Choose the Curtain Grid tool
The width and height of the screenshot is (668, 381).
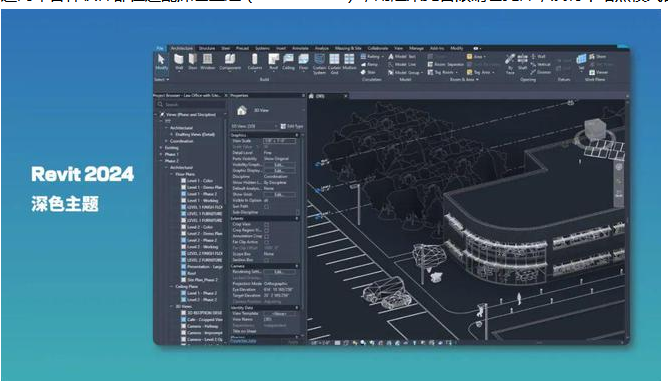(x=334, y=64)
